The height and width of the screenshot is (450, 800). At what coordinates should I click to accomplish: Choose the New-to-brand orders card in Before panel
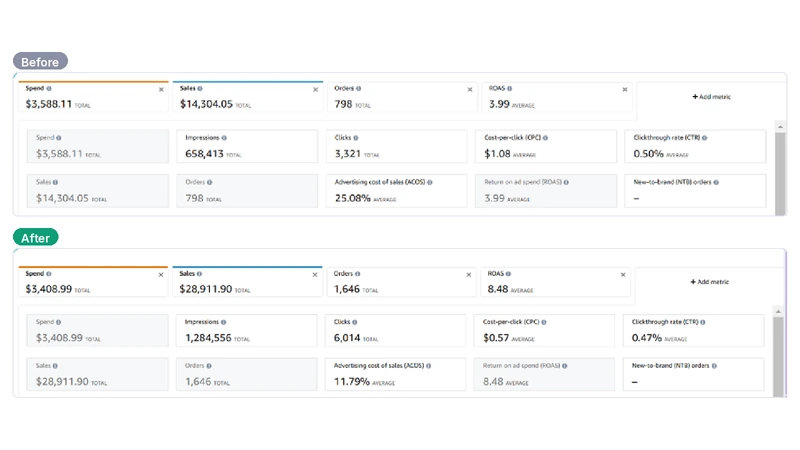point(695,191)
